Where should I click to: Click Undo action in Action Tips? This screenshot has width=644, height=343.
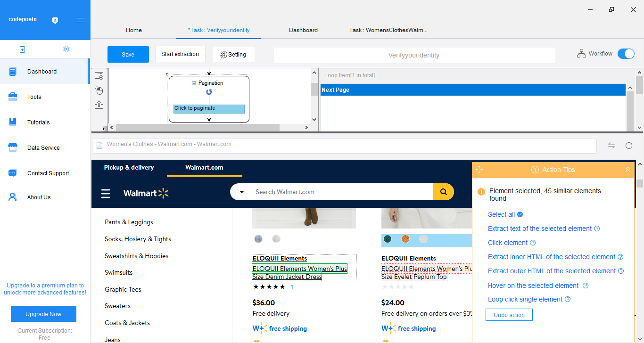pyautogui.click(x=509, y=315)
